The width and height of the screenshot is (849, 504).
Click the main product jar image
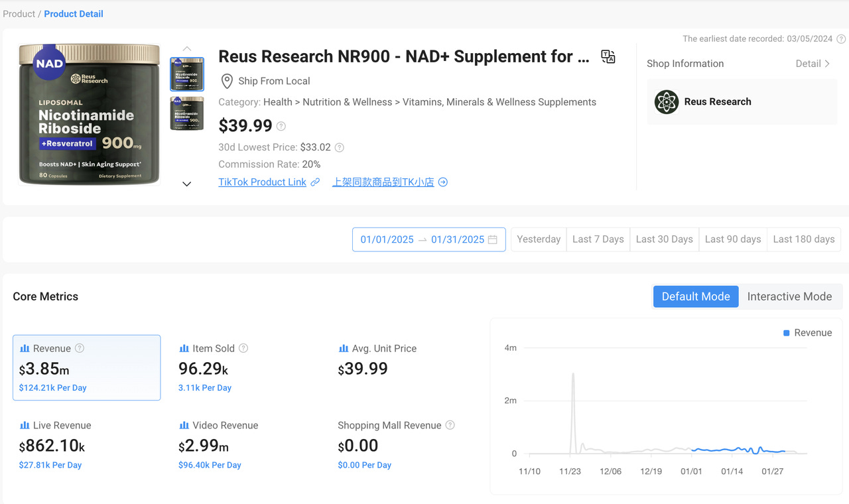[x=90, y=114]
